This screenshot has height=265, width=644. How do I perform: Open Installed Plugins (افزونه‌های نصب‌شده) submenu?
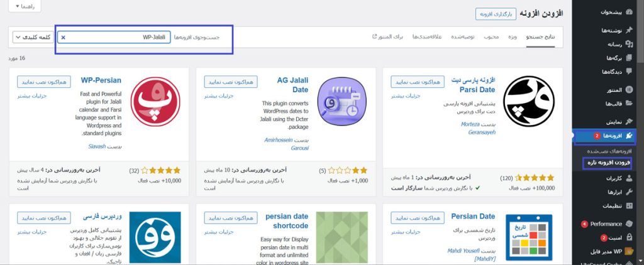coord(609,151)
